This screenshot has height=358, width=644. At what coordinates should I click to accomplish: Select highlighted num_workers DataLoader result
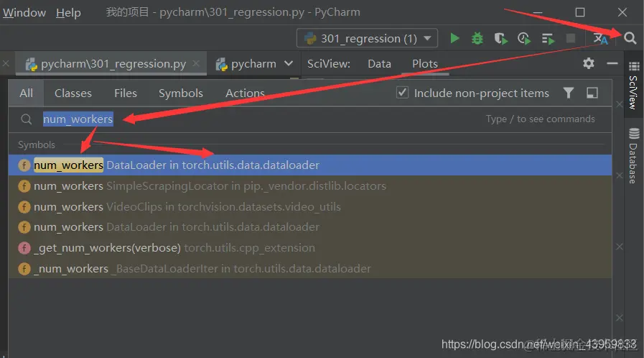[x=310, y=165]
